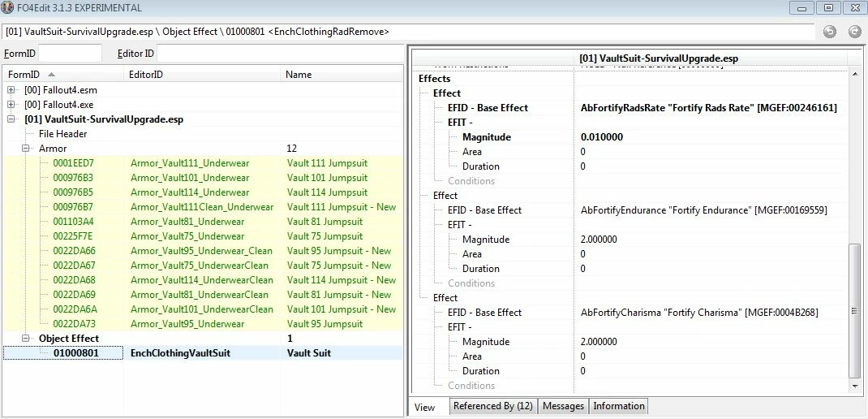Select the View tab

tap(425, 408)
